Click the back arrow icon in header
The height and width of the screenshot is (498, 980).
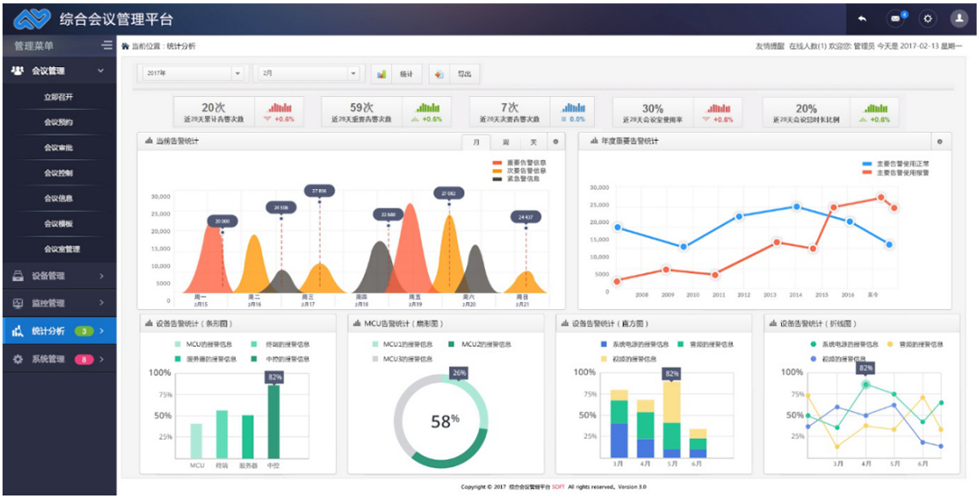coord(862,18)
